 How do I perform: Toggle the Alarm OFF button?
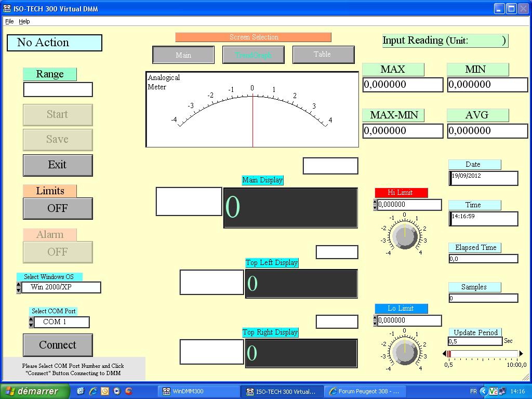click(x=58, y=252)
